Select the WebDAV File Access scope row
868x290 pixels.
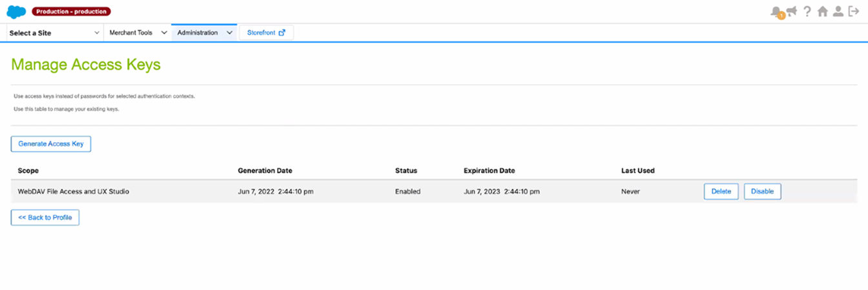click(x=74, y=192)
